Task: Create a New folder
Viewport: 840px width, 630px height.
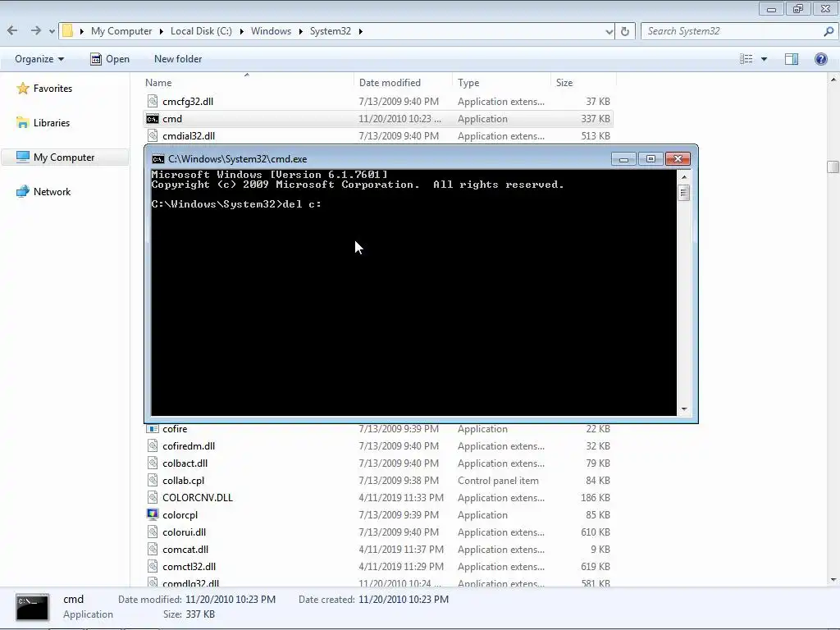Action: point(178,59)
